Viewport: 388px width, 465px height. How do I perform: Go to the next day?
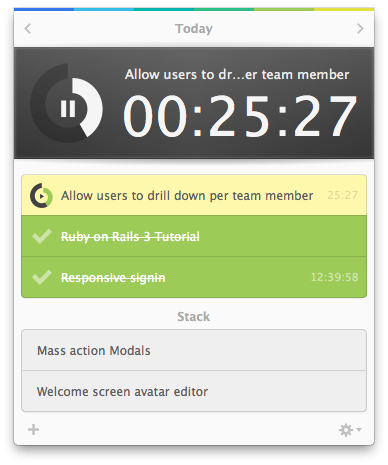point(360,29)
